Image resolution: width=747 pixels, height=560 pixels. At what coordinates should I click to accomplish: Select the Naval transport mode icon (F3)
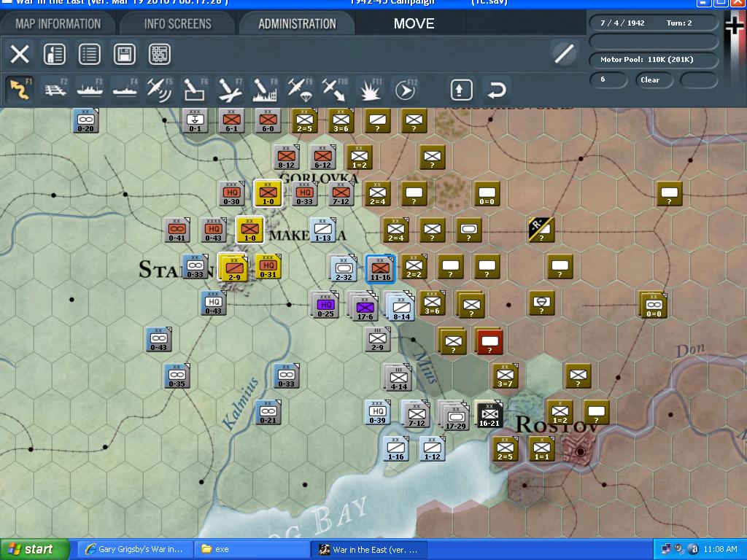(x=90, y=90)
